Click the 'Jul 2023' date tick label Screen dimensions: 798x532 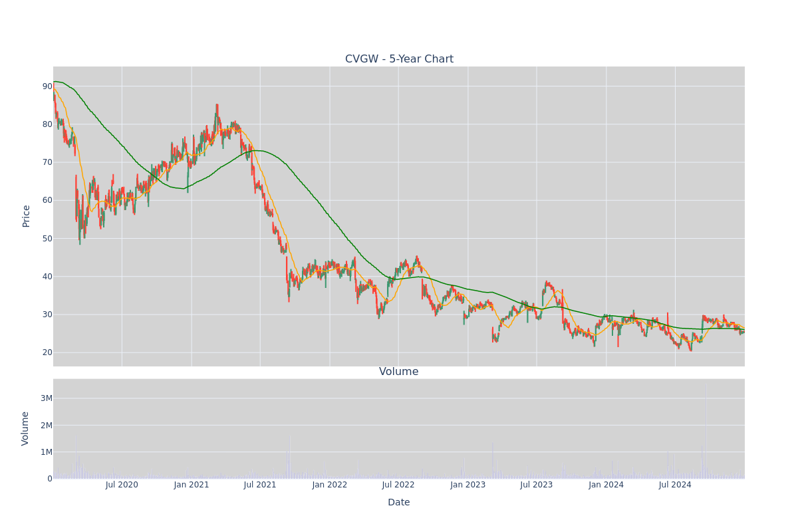point(537,485)
